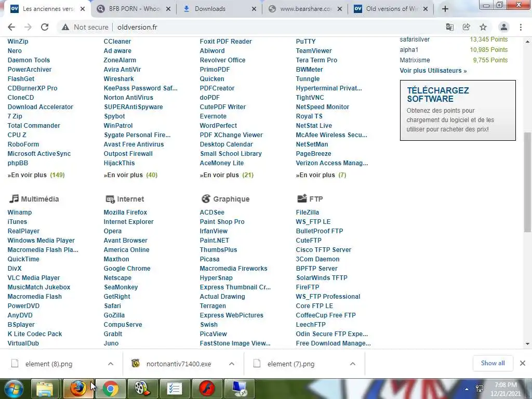Click the Multimédia music note icon
The width and height of the screenshot is (532, 399).
click(14, 198)
